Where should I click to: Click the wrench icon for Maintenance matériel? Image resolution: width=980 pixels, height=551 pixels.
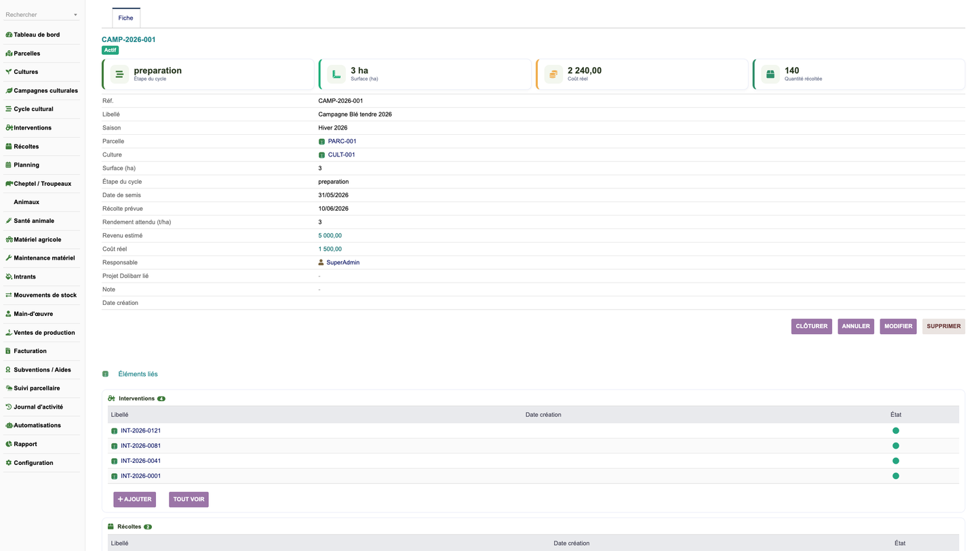click(9, 258)
